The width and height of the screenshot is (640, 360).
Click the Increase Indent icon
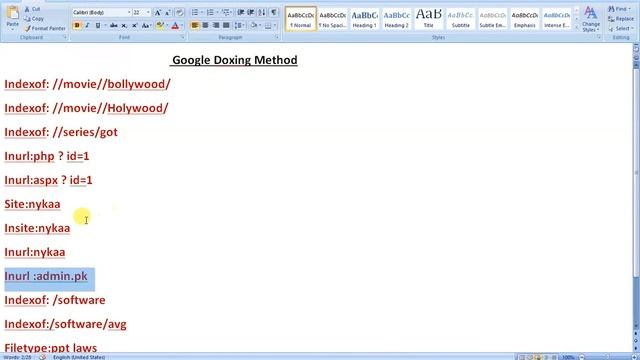coord(251,13)
